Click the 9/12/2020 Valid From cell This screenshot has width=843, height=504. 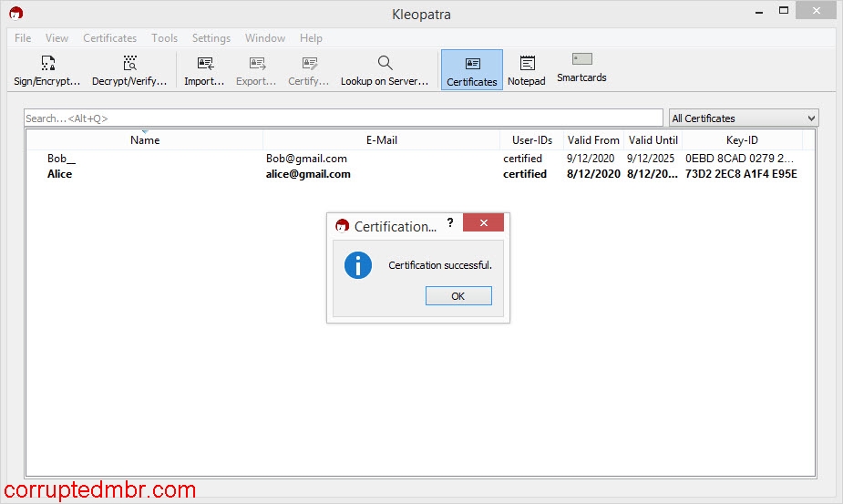point(591,159)
